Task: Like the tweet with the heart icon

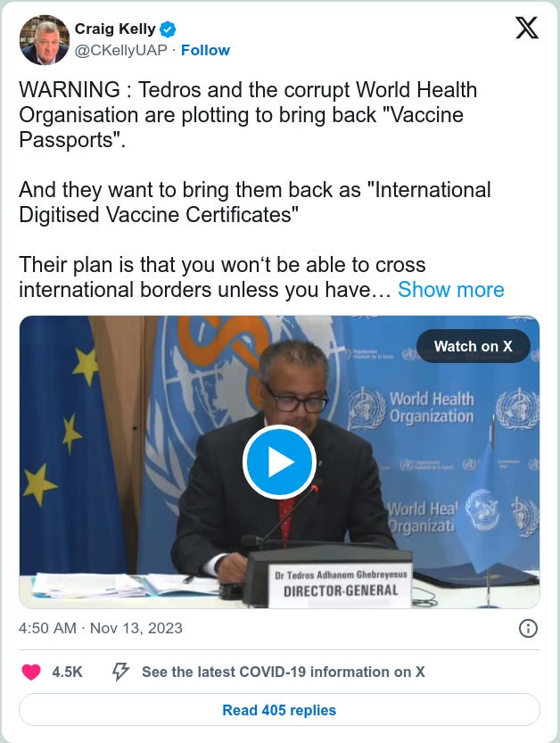Action: pyautogui.click(x=31, y=672)
